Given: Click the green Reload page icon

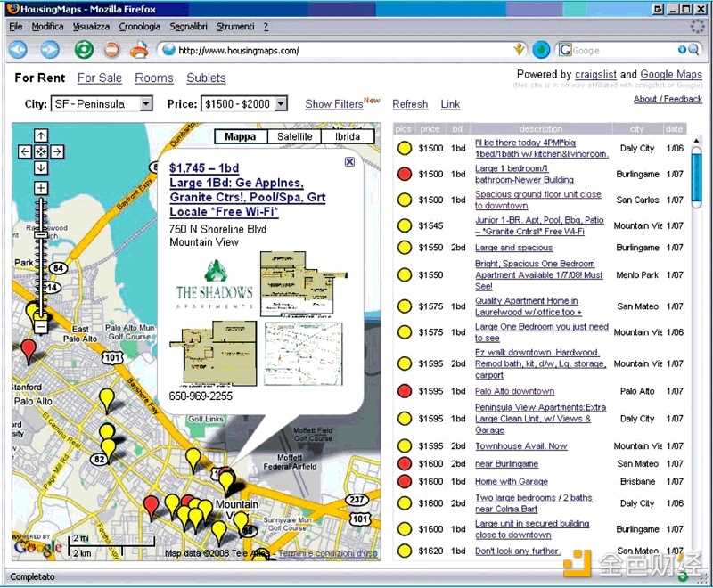Looking at the screenshot, I should (x=83, y=50).
